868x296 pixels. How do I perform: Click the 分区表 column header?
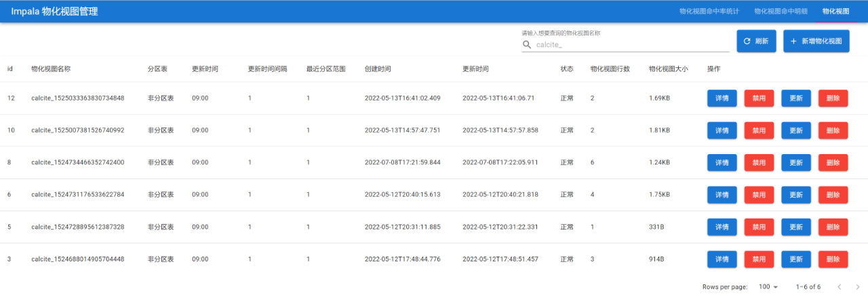coord(158,69)
